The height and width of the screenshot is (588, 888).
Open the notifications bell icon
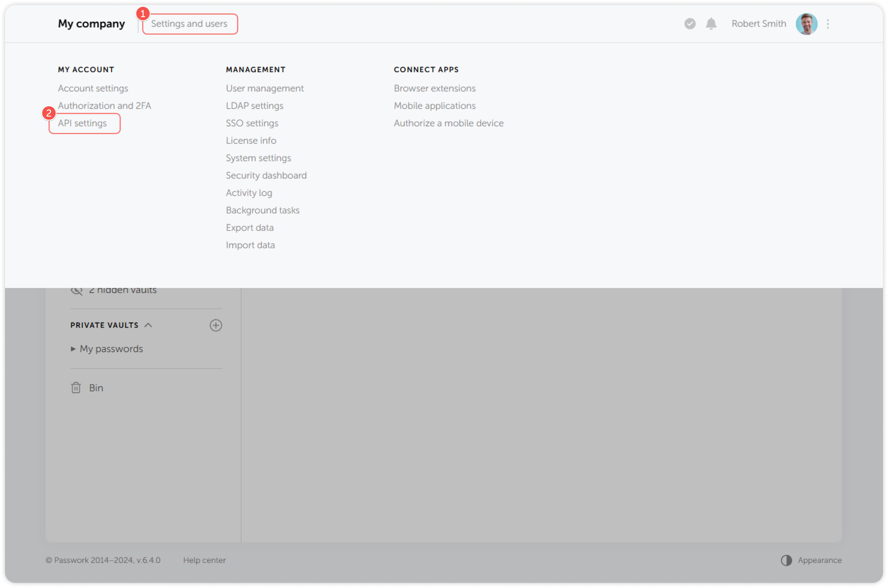[711, 24]
